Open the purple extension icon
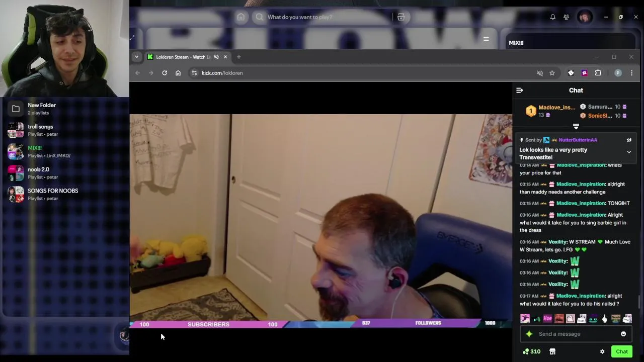This screenshot has width=644, height=362. (585, 73)
